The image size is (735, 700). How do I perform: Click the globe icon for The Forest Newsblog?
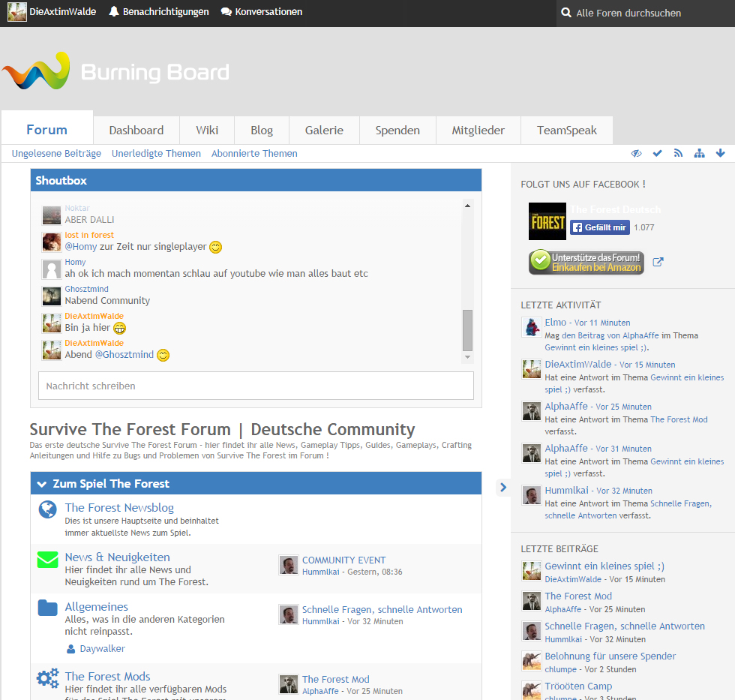point(47,509)
